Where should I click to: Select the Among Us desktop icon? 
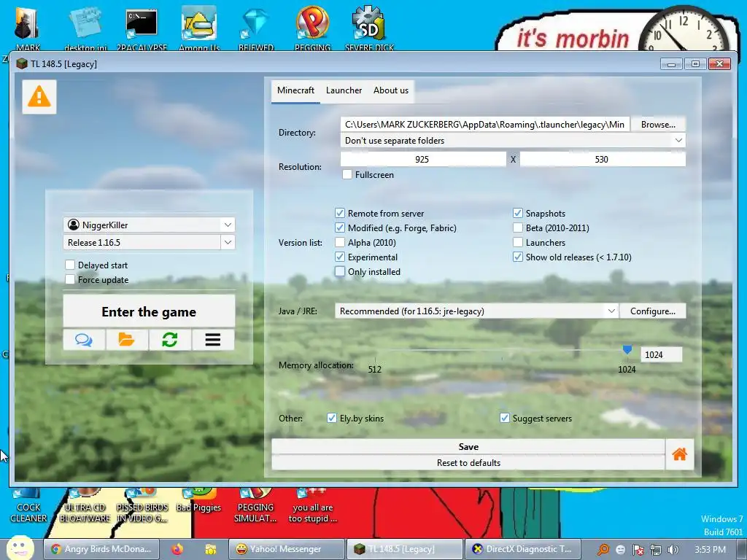(199, 28)
